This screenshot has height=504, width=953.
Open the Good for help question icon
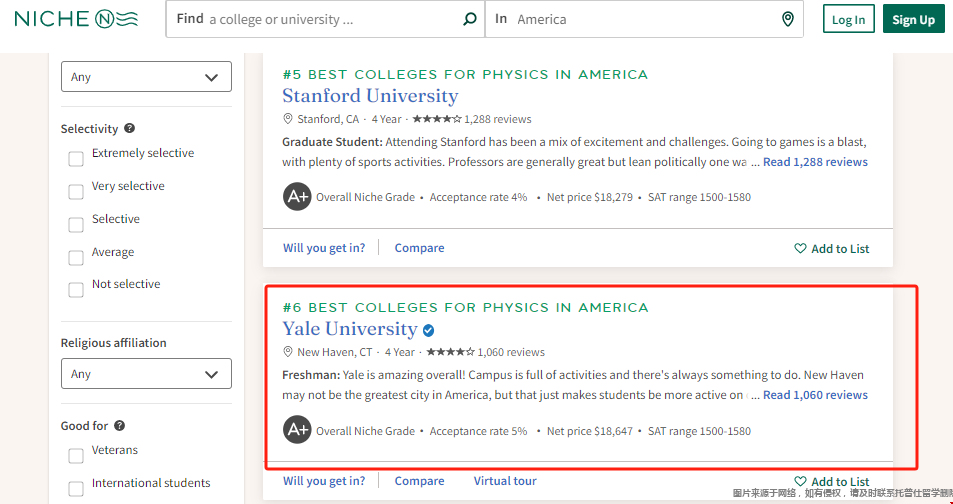click(120, 426)
